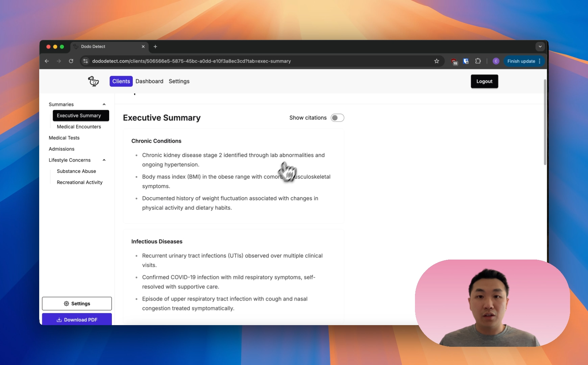
Task: Switch to the Dashboard nav item
Action: [149, 81]
